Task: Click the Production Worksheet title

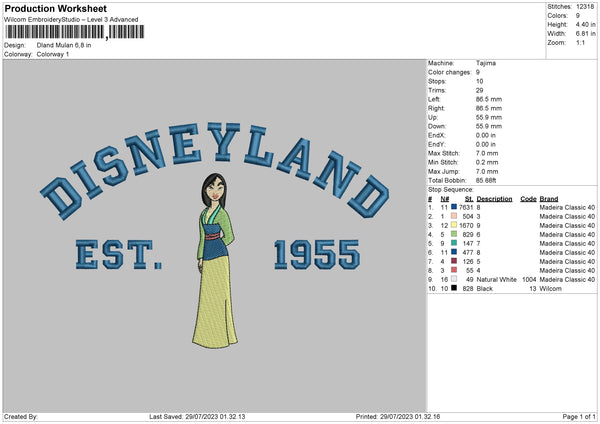Action: tap(53, 8)
